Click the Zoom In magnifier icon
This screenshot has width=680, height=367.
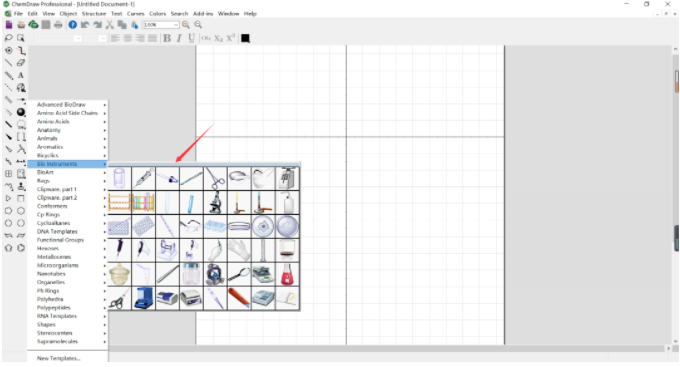[x=186, y=25]
